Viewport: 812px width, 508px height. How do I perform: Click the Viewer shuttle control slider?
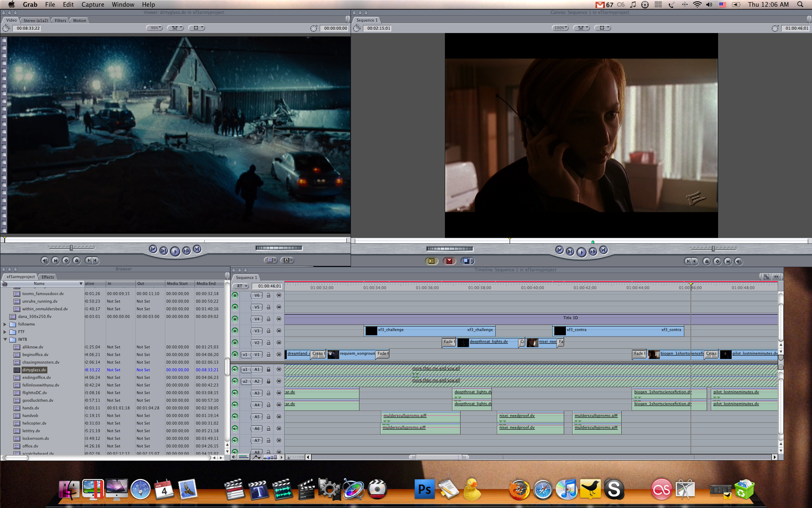[x=71, y=247]
